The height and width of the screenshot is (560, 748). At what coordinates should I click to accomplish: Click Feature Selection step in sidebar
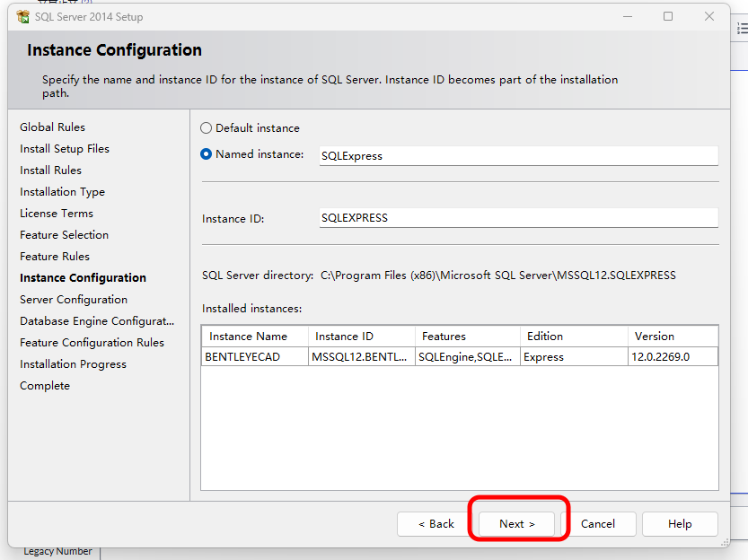tap(64, 235)
